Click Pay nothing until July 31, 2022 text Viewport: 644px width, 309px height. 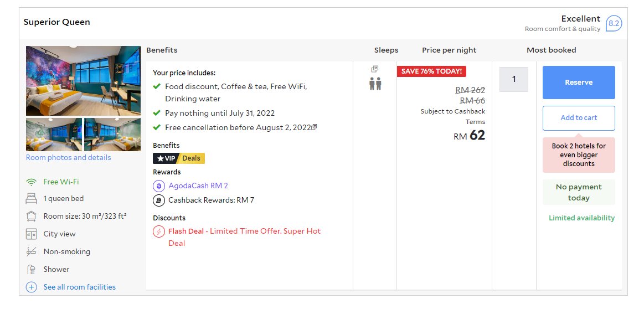pyautogui.click(x=220, y=113)
